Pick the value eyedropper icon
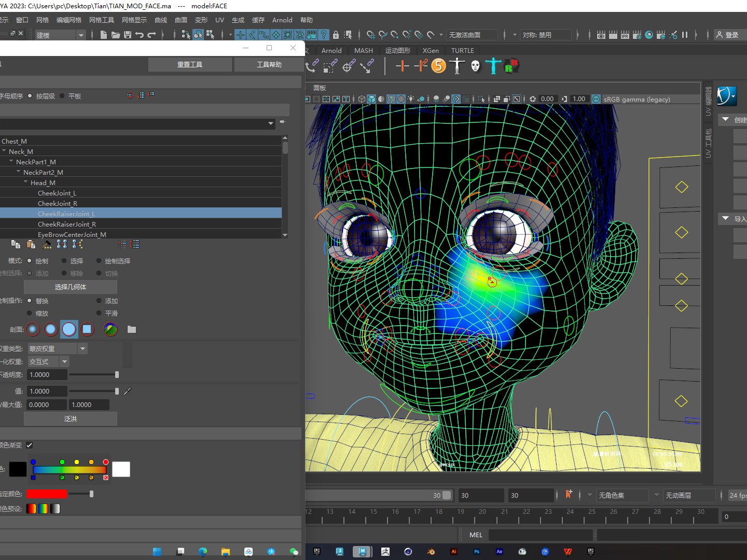The width and height of the screenshot is (747, 560). [128, 391]
